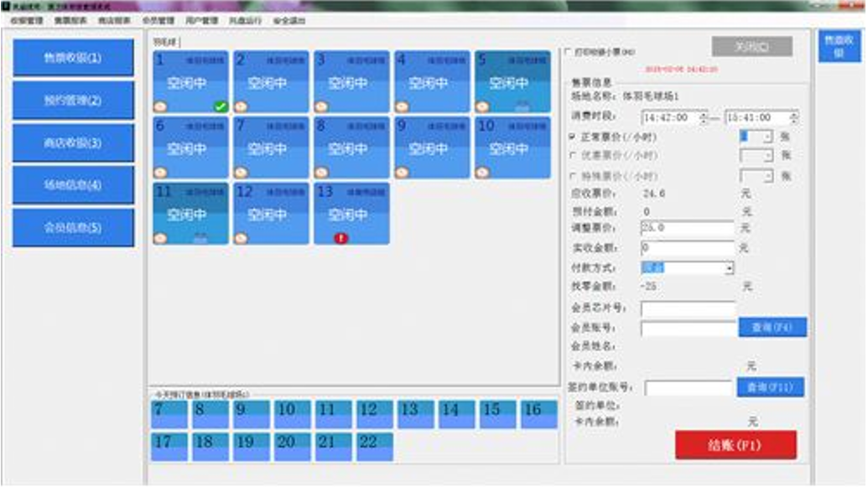Enable the 打印收银小票 checkbox

pos(569,52)
